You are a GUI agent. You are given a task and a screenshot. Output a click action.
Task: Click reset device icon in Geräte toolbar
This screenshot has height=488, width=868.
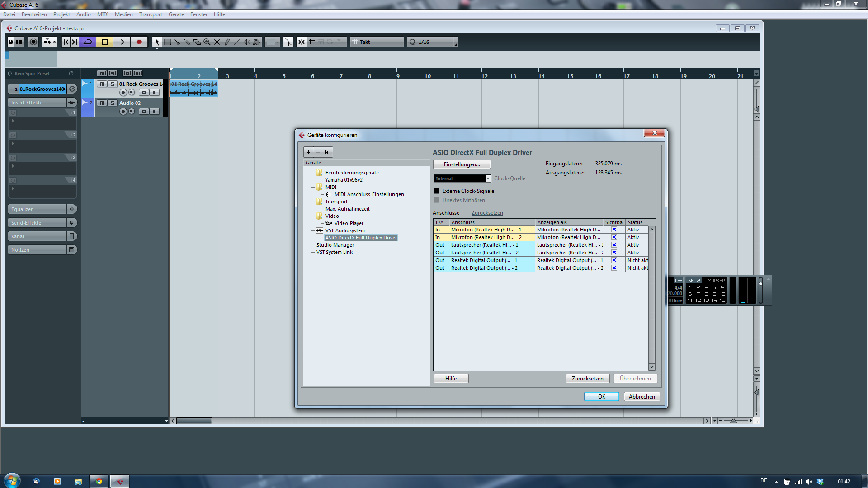[327, 152]
